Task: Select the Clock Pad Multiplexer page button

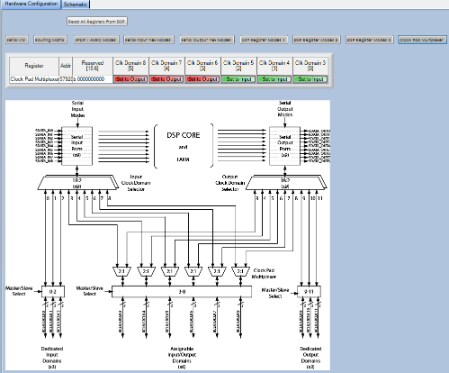Action: [422, 40]
